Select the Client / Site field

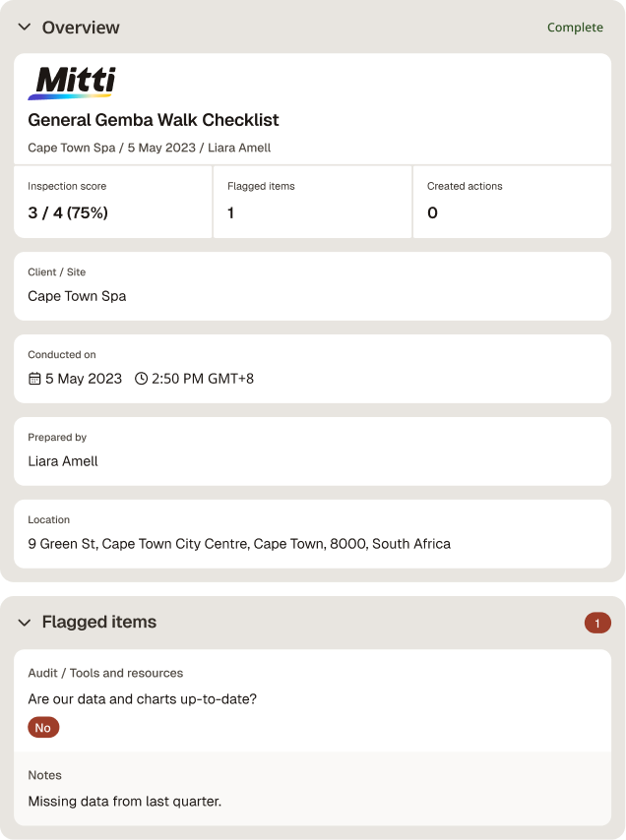tap(312, 286)
